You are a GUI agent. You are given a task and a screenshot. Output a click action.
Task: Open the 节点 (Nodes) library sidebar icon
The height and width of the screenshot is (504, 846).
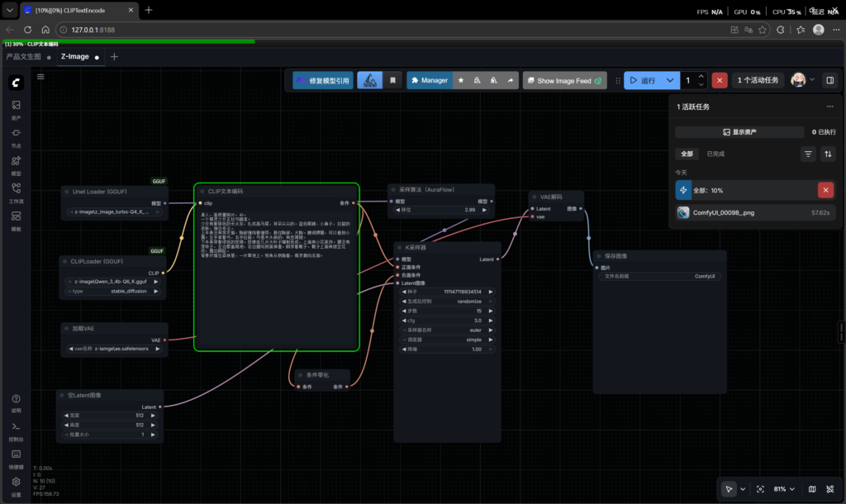[x=16, y=136]
